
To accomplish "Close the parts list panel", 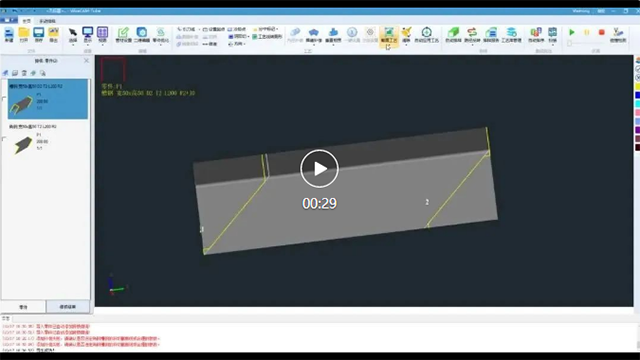I will [86, 60].
